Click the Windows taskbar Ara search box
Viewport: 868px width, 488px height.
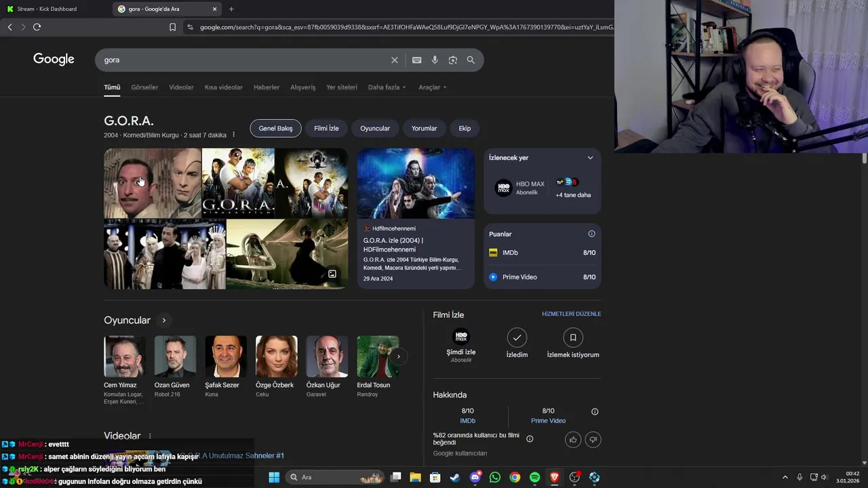point(335,477)
